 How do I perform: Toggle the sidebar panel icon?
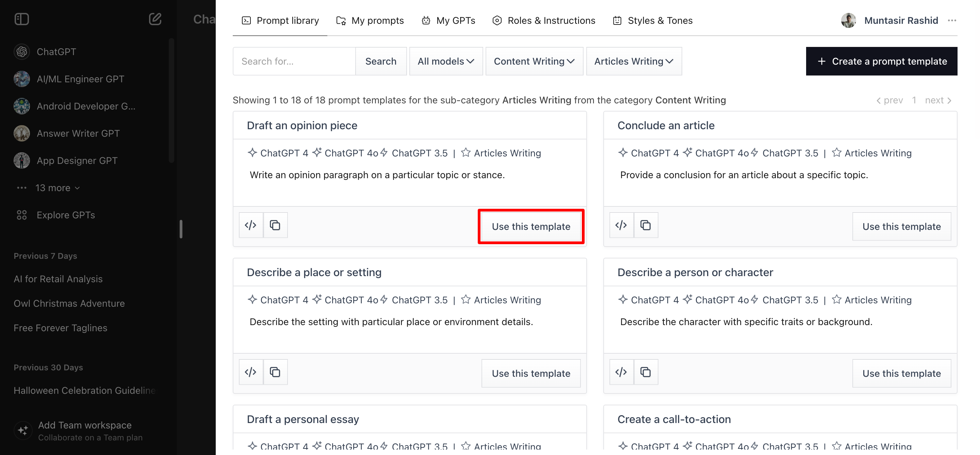pos(22,19)
